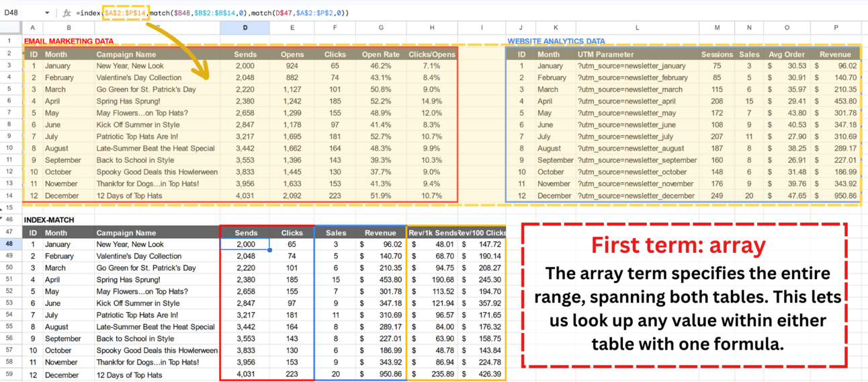The image size is (868, 382).
Task: Click the 249 sessions cell
Action: (717, 196)
